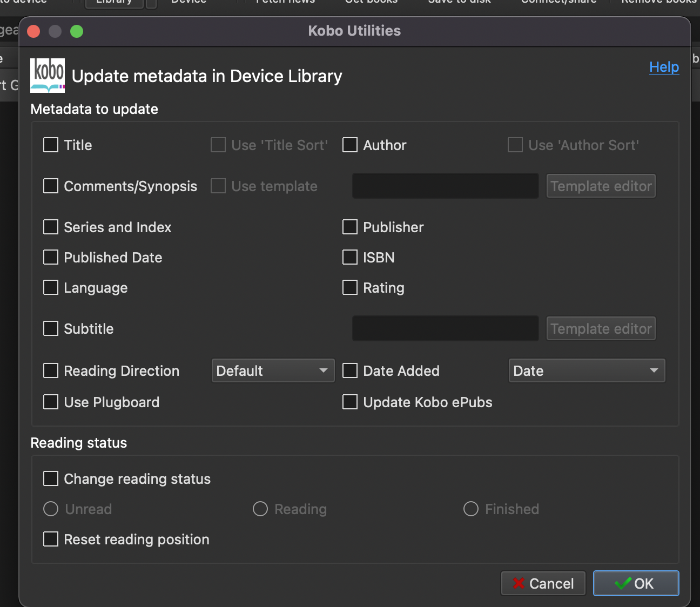The image size is (700, 607).
Task: Check the Published Date box
Action: click(51, 258)
